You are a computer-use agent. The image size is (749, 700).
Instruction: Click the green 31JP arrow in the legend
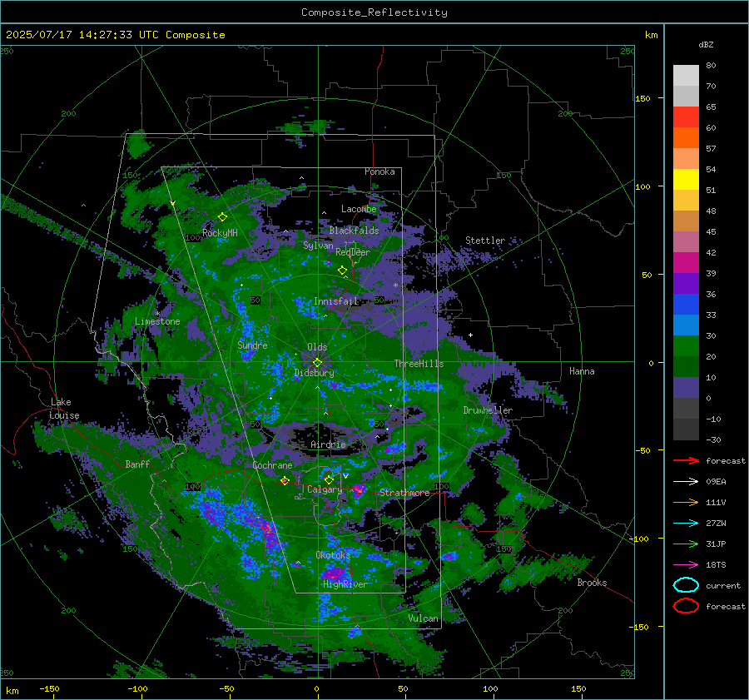pos(686,544)
